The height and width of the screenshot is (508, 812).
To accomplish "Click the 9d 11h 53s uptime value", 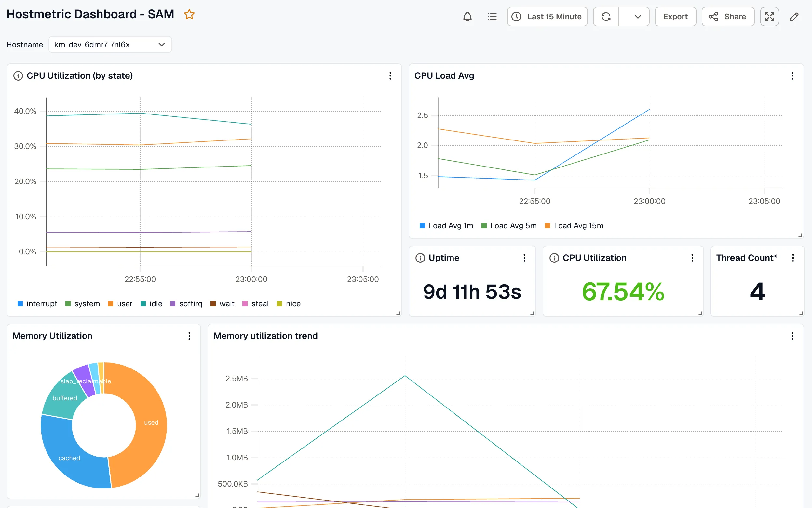I will 472,291.
